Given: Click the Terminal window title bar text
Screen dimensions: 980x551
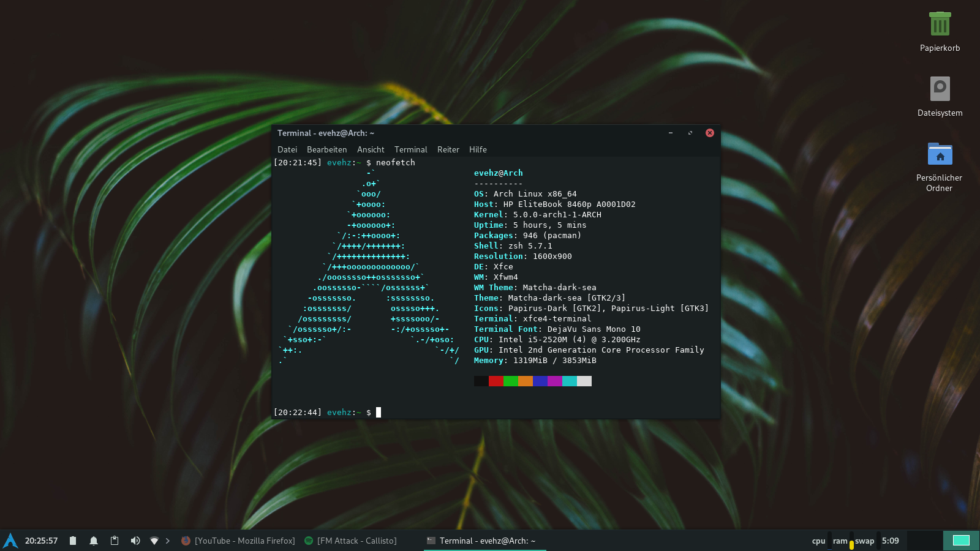Looking at the screenshot, I should (x=326, y=133).
